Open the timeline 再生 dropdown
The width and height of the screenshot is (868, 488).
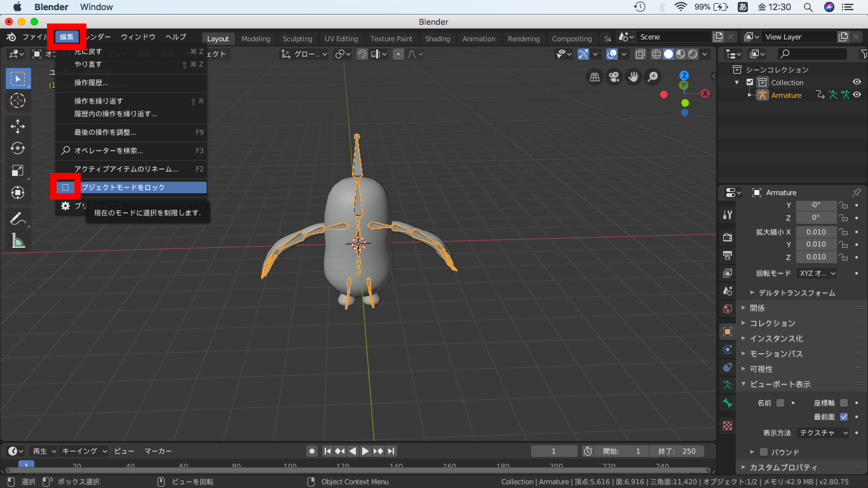[x=43, y=451]
